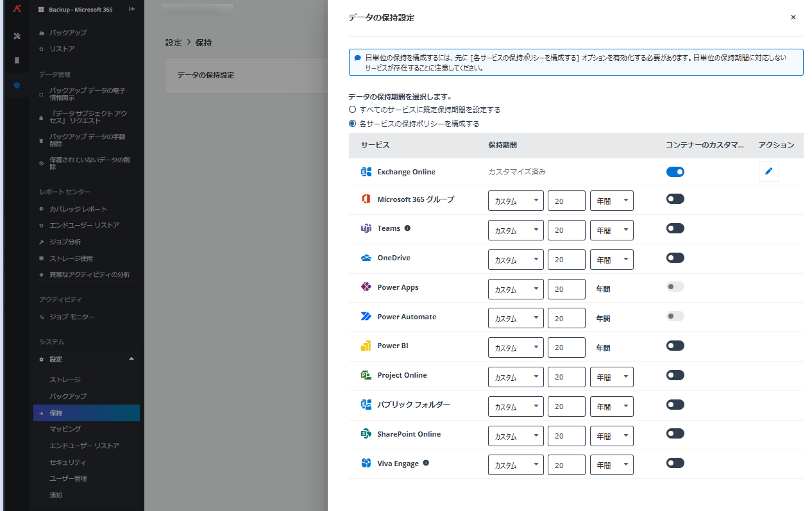Enable the パブリック フォルダー container toggle
Image resolution: width=812 pixels, height=511 pixels.
(x=675, y=405)
